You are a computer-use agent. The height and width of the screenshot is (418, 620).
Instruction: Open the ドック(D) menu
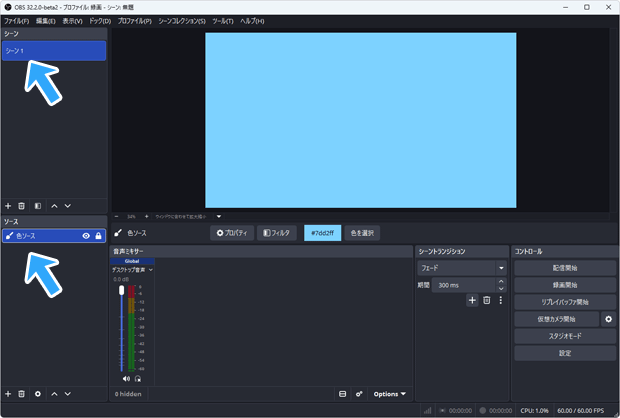100,21
